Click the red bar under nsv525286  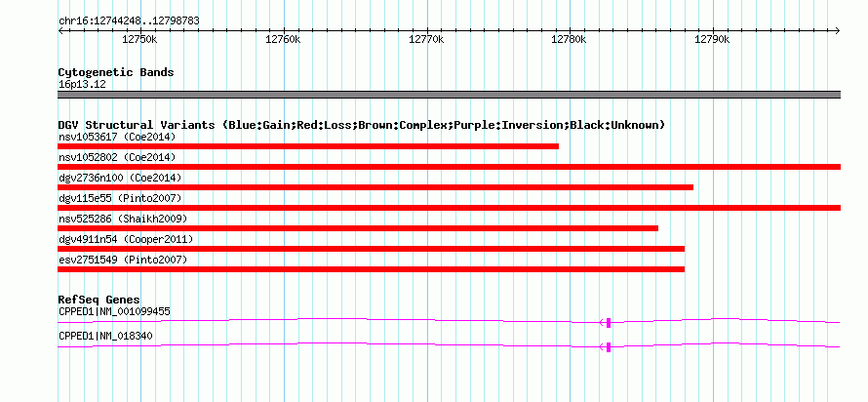[358, 228]
